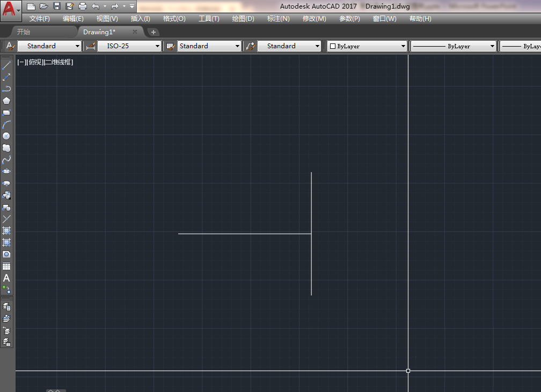541x392 pixels.
Task: Open the 参数(P) menu
Action: point(349,19)
